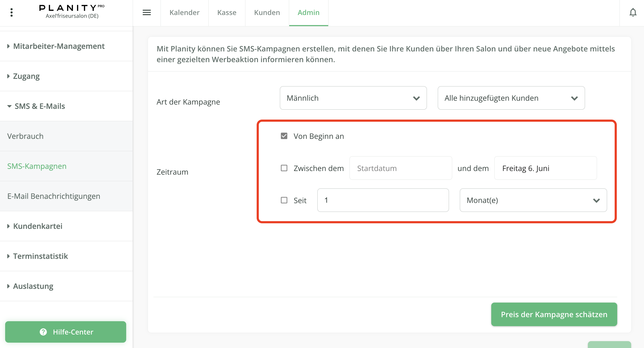Open the Kasse tab
This screenshot has height=348, width=644.
coord(226,12)
